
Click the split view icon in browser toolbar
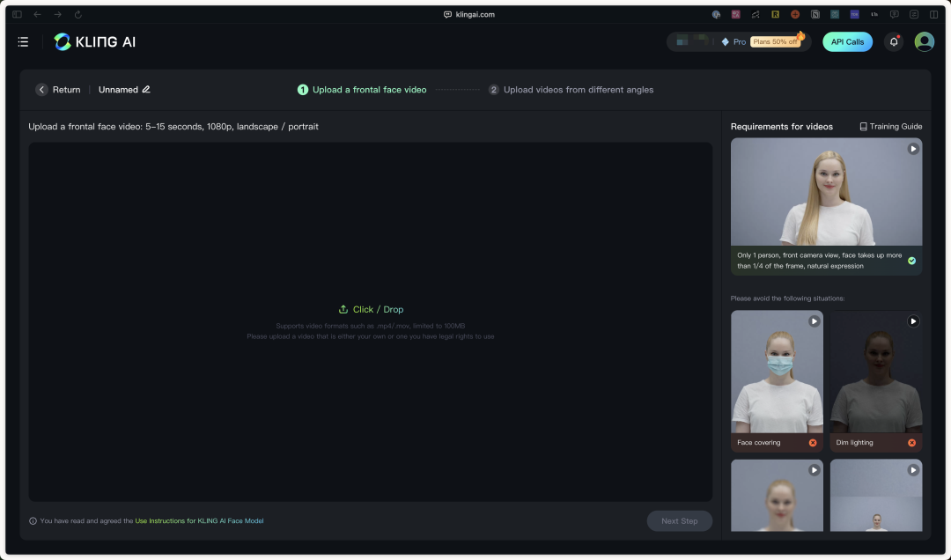click(x=933, y=15)
